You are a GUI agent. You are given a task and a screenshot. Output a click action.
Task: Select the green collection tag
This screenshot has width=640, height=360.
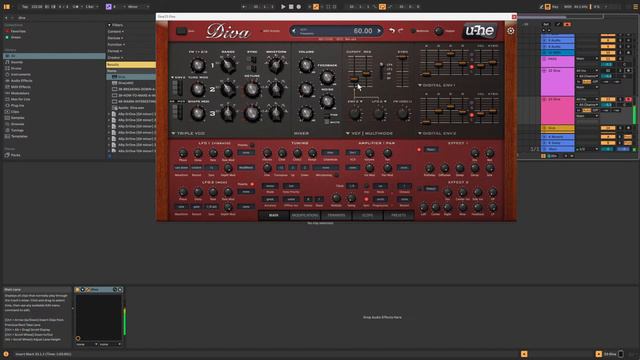click(16, 37)
